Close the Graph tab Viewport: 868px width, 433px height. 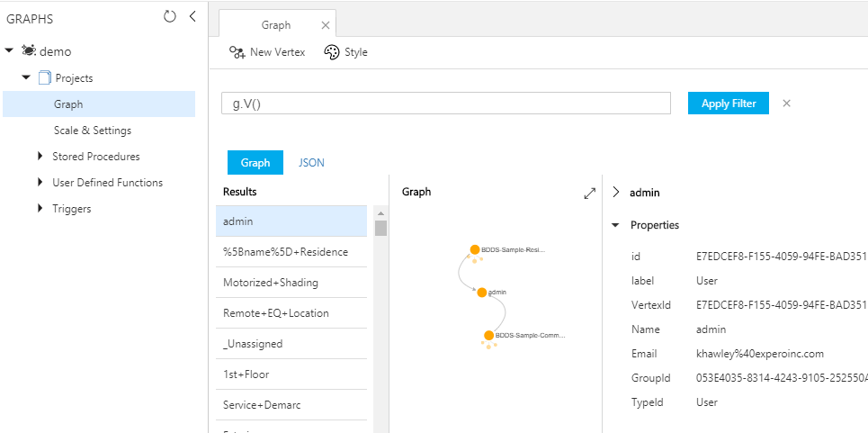(x=325, y=25)
